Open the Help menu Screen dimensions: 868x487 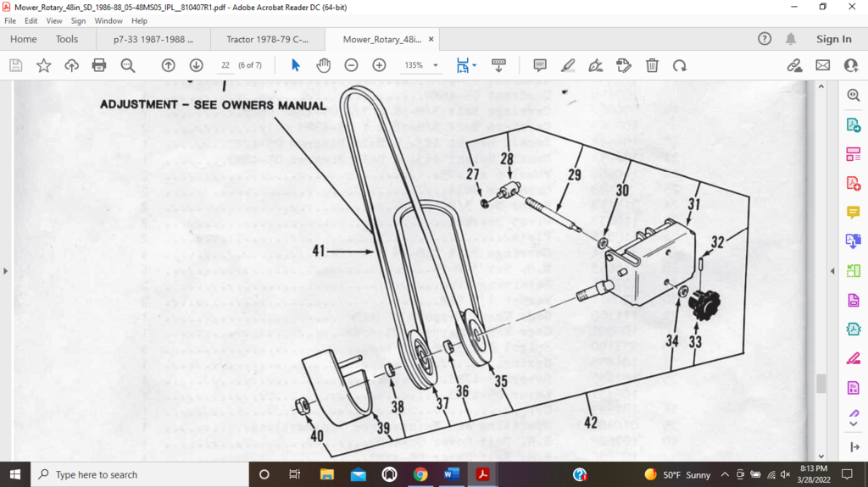(x=139, y=21)
